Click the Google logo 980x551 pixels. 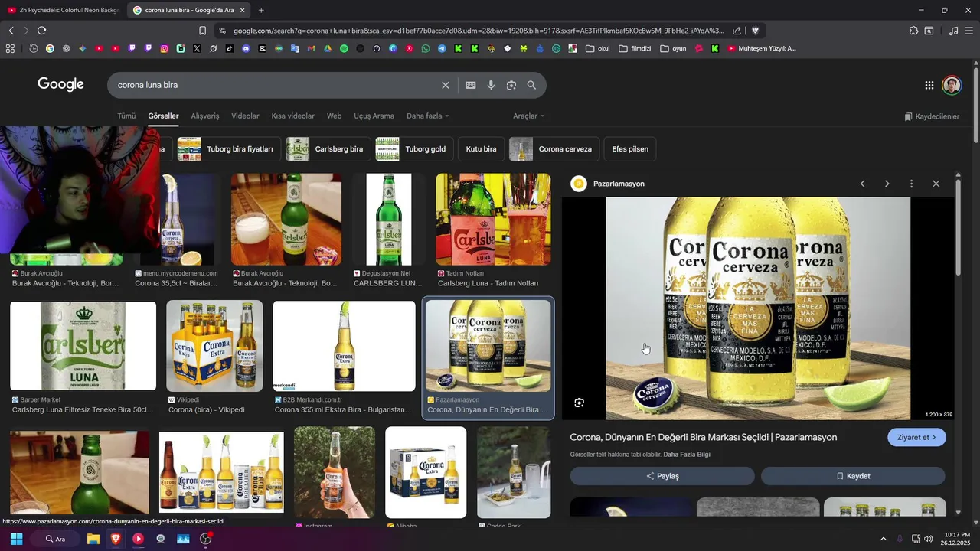(60, 84)
